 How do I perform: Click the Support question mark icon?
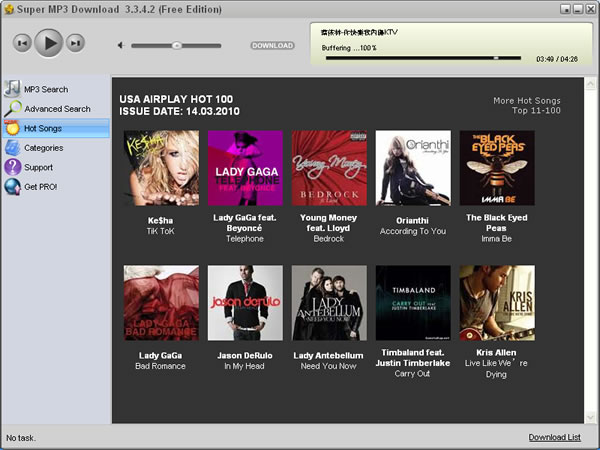click(12, 167)
